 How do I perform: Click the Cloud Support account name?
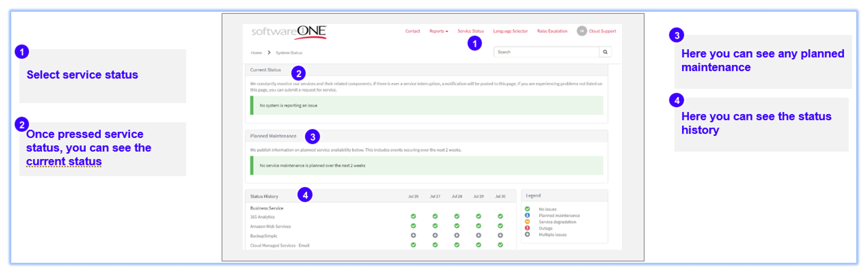(x=602, y=31)
